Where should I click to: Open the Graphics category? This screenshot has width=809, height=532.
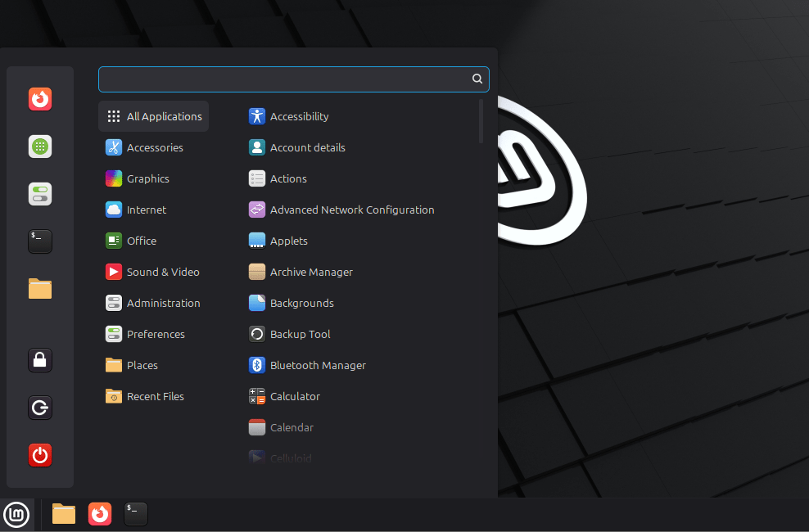[154, 178]
